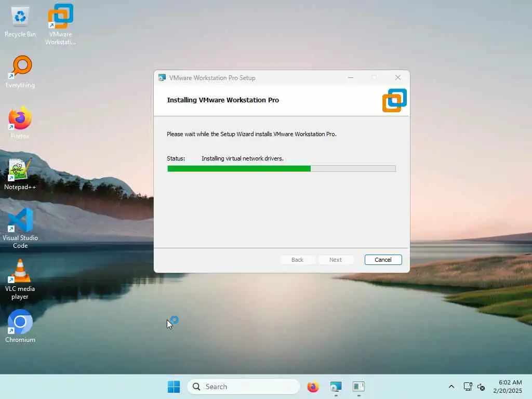Screen dimensions: 532x399
Task: Open the Recycle Bin desktop icon
Action: click(x=20, y=22)
